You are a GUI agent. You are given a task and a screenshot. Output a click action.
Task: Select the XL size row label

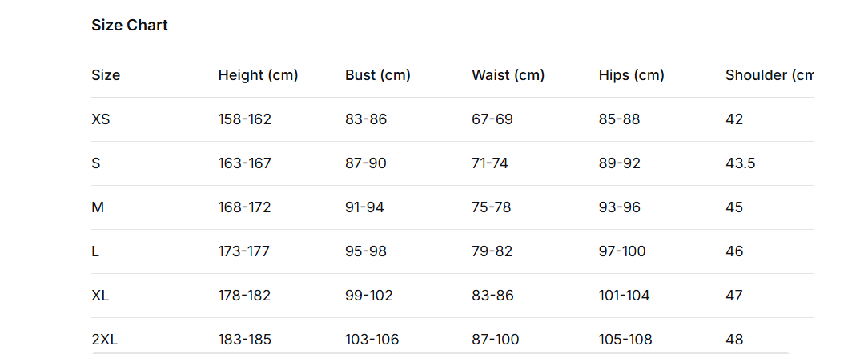[x=100, y=296]
